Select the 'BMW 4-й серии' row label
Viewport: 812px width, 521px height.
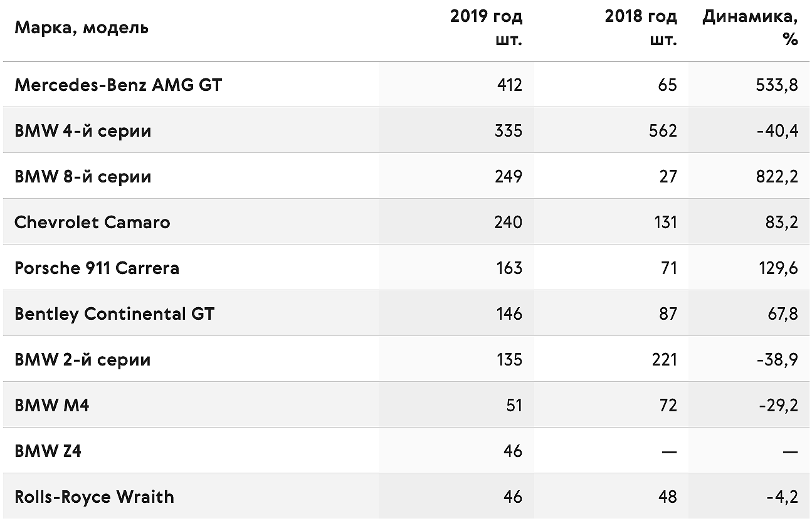point(83,130)
